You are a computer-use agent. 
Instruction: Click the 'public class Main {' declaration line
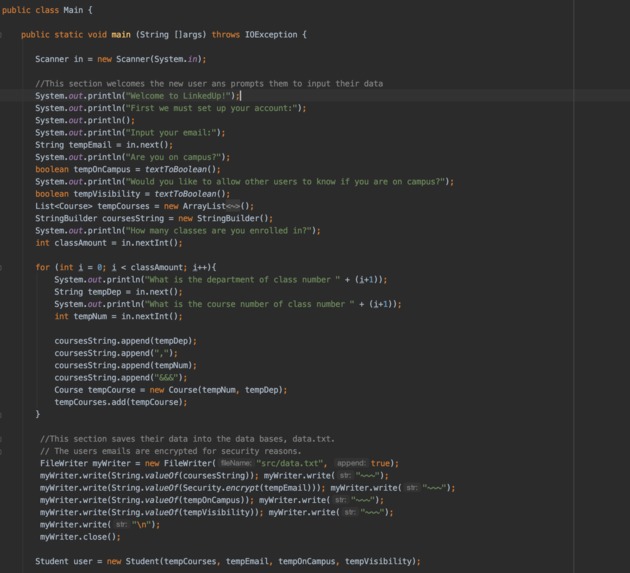coord(47,10)
